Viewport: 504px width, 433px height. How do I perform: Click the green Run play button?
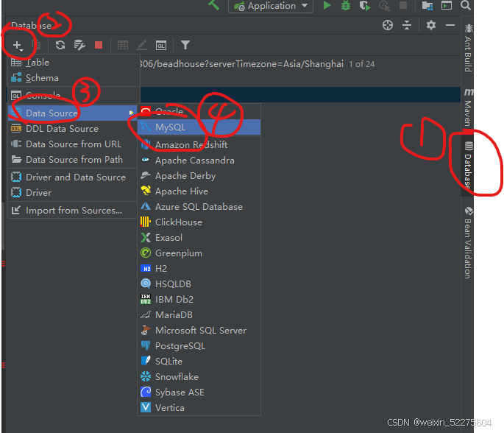coord(327,5)
